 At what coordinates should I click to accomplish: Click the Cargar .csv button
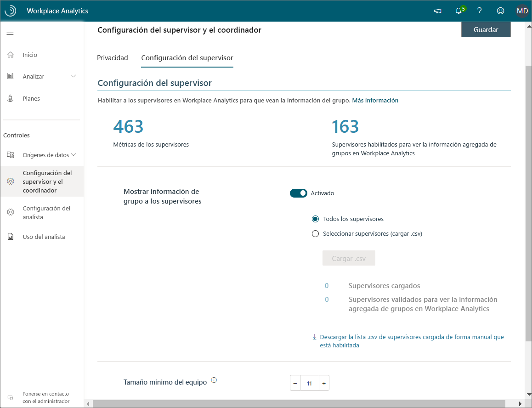(x=349, y=258)
